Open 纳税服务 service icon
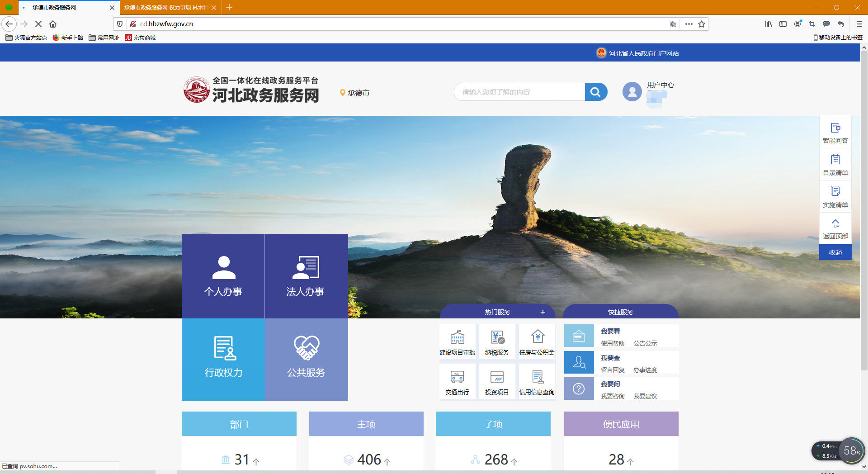868x474 pixels. [x=497, y=342]
